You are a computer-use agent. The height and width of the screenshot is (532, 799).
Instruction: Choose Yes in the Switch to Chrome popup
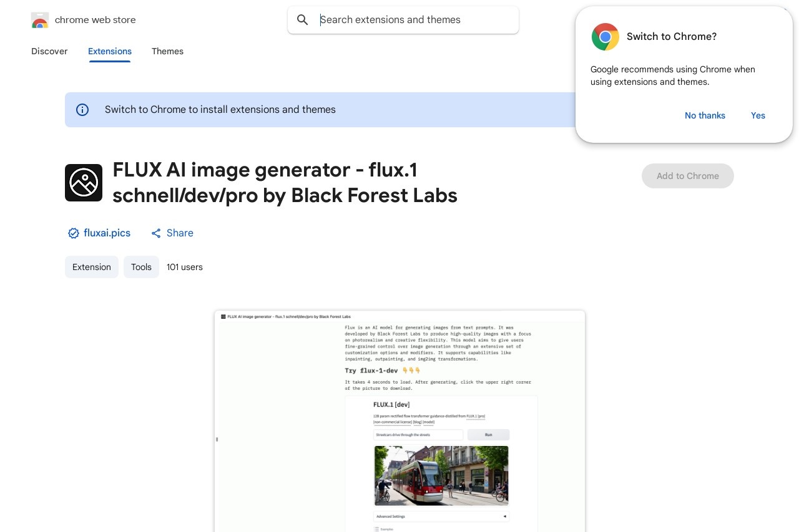click(x=758, y=115)
